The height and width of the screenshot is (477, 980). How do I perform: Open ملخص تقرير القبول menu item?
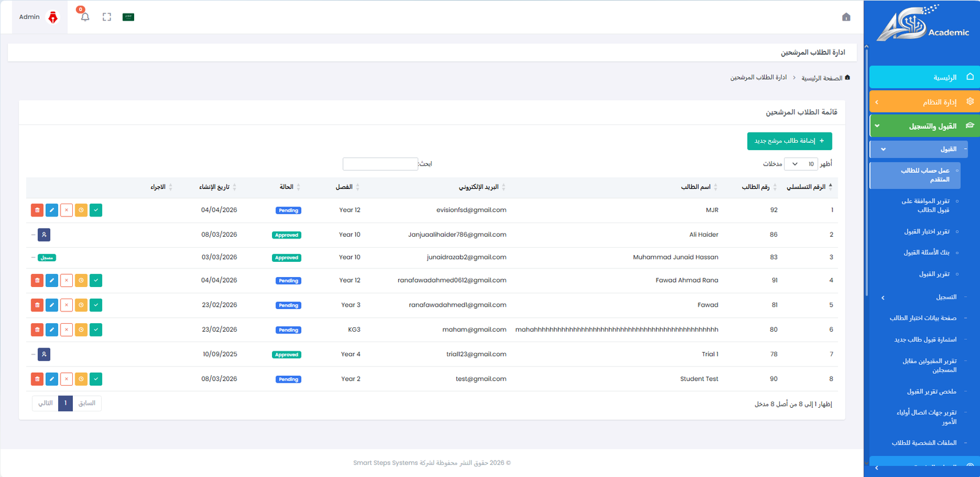coord(931,392)
